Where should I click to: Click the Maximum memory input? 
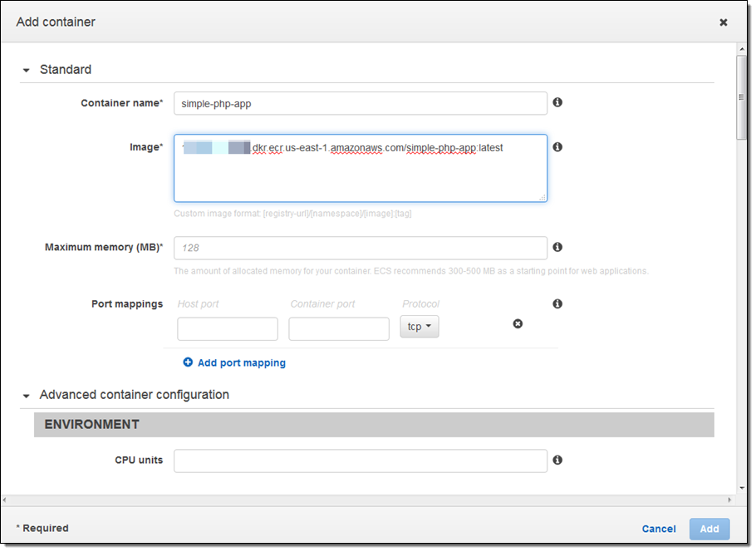360,248
